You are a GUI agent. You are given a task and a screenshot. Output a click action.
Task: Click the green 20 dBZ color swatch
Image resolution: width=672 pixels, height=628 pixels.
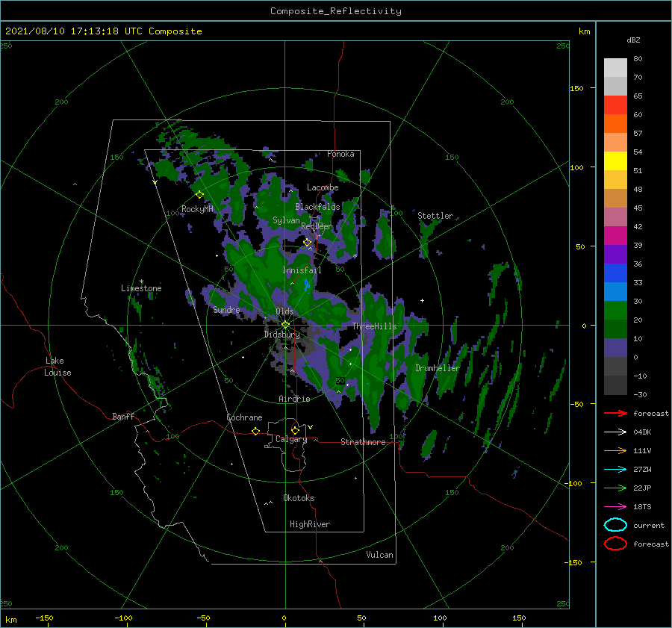(615, 311)
